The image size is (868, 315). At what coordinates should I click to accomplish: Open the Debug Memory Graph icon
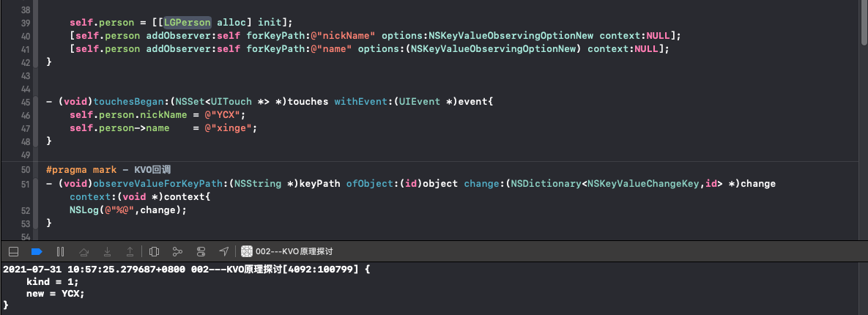pyautogui.click(x=178, y=252)
